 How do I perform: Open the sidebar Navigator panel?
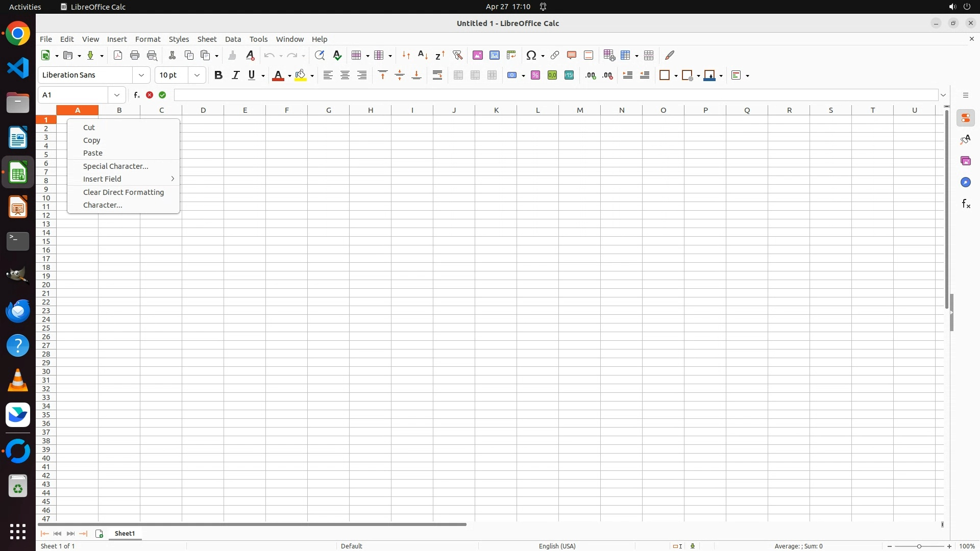[x=966, y=183]
